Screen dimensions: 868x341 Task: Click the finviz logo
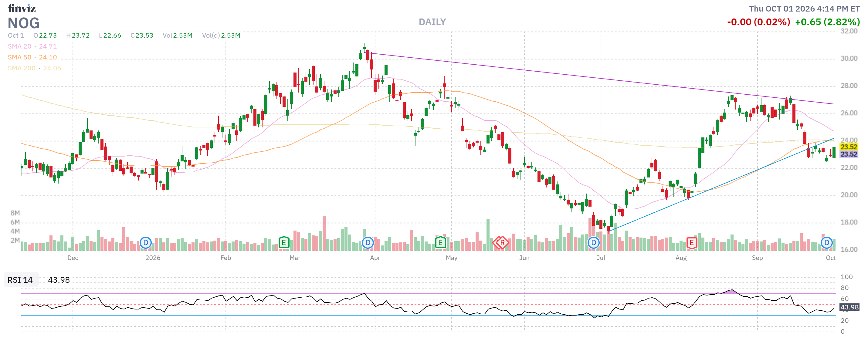coord(22,8)
